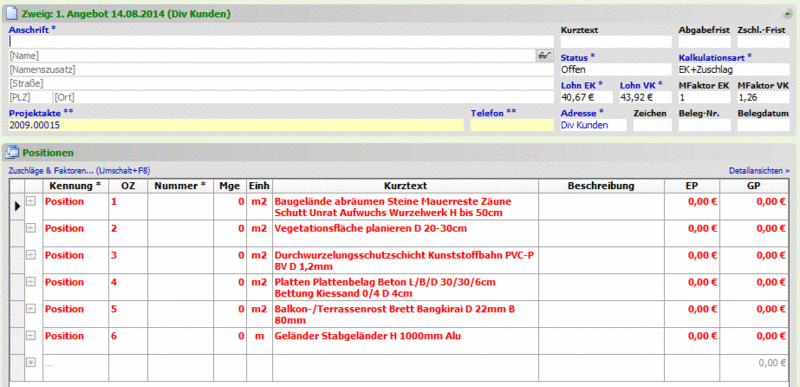The image size is (800, 387).
Task: Click the Kurztext column header
Action: (x=406, y=186)
